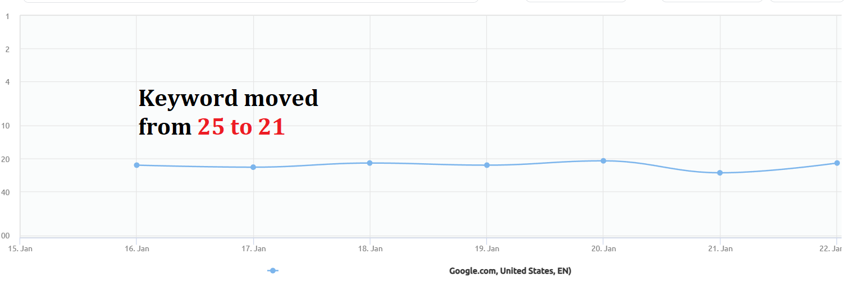Screen dimensions: 868x295
Task: Click the 21. Jan lowest data point
Action: (x=720, y=173)
